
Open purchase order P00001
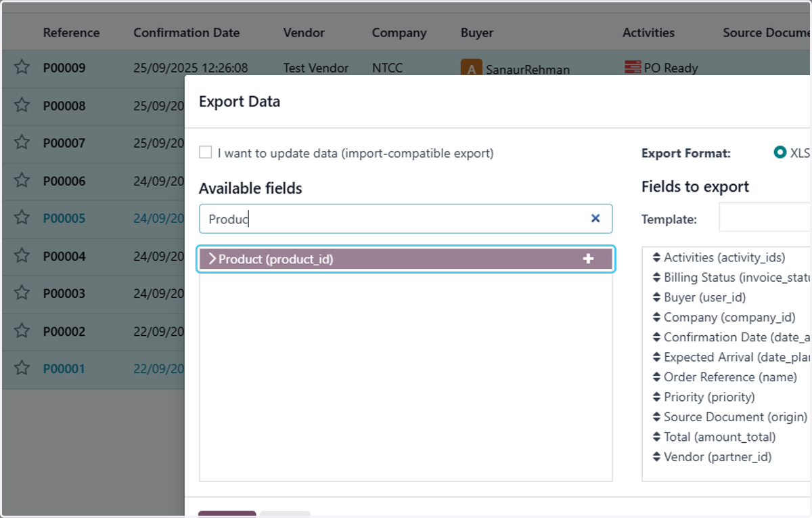point(64,368)
